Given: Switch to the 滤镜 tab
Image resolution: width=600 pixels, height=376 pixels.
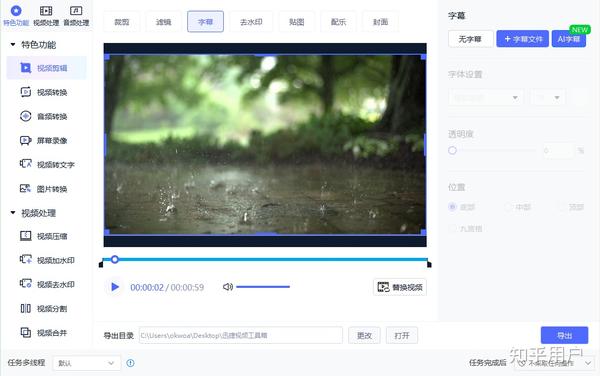Looking at the screenshot, I should pyautogui.click(x=164, y=22).
